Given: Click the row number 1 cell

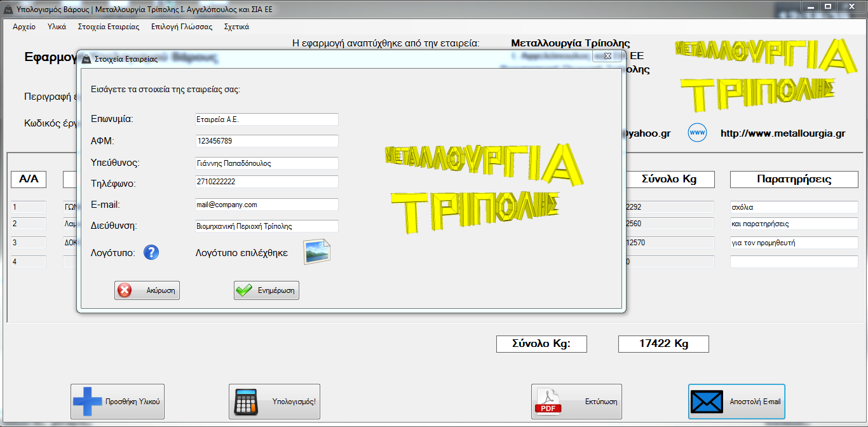Looking at the screenshot, I should (29, 207).
